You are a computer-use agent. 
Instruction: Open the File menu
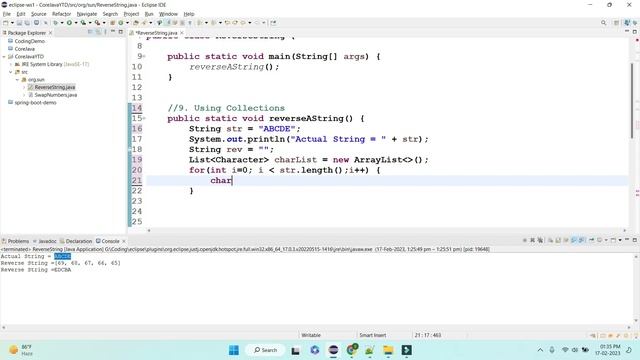point(7,14)
